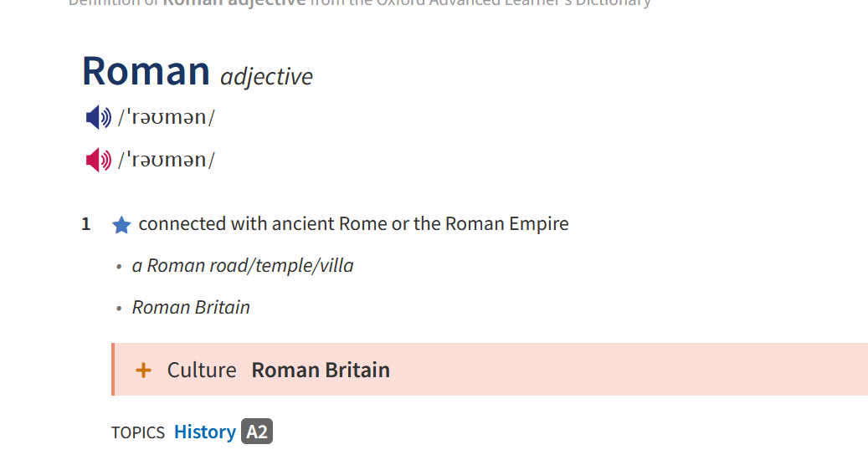Play the blue British pronunciation audio
868x460 pixels.
tap(99, 117)
